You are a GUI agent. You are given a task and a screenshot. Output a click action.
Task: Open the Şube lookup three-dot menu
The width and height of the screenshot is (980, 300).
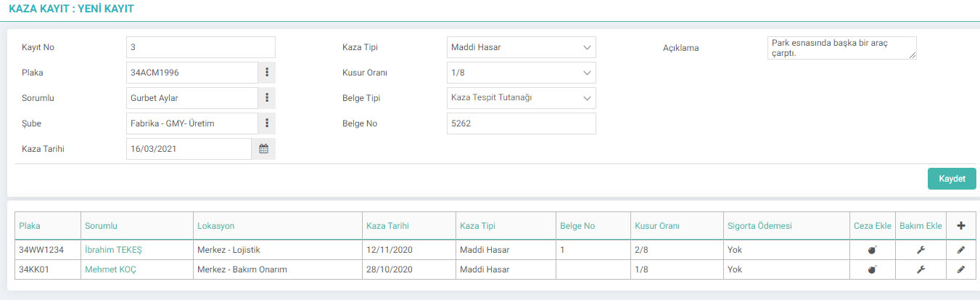pos(267,123)
